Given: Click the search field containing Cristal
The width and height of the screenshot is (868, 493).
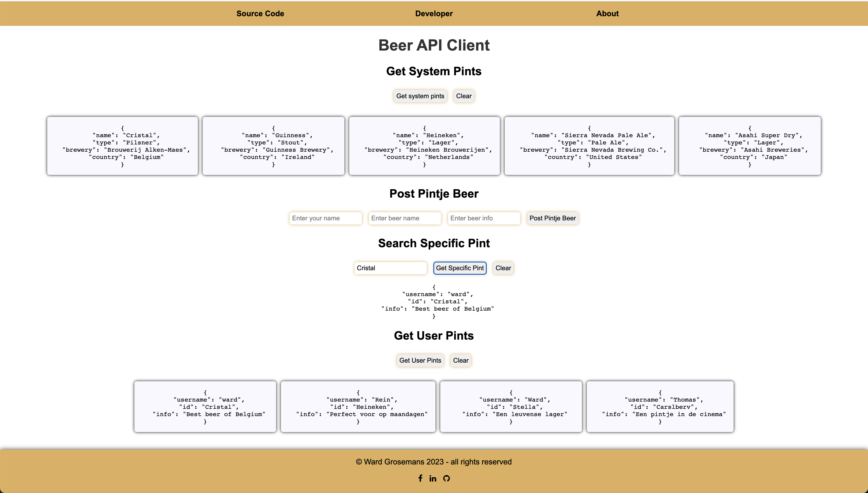Looking at the screenshot, I should tap(390, 268).
